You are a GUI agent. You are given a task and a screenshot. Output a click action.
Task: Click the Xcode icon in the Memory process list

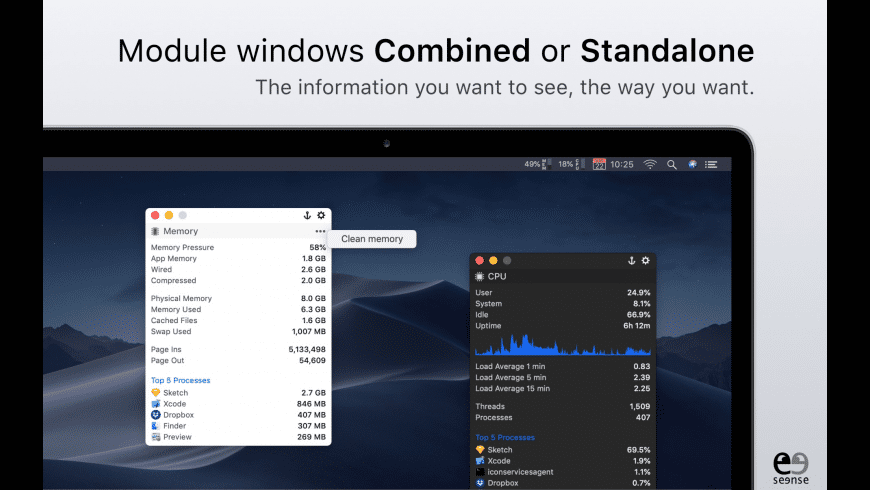click(x=156, y=403)
